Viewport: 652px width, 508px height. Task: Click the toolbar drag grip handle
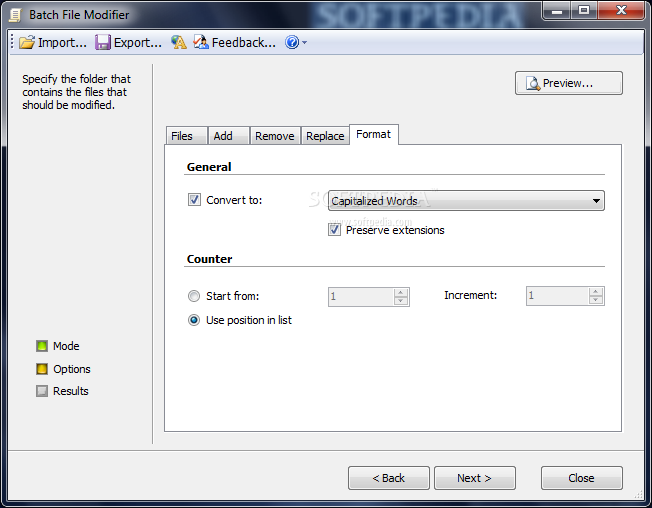click(x=12, y=42)
